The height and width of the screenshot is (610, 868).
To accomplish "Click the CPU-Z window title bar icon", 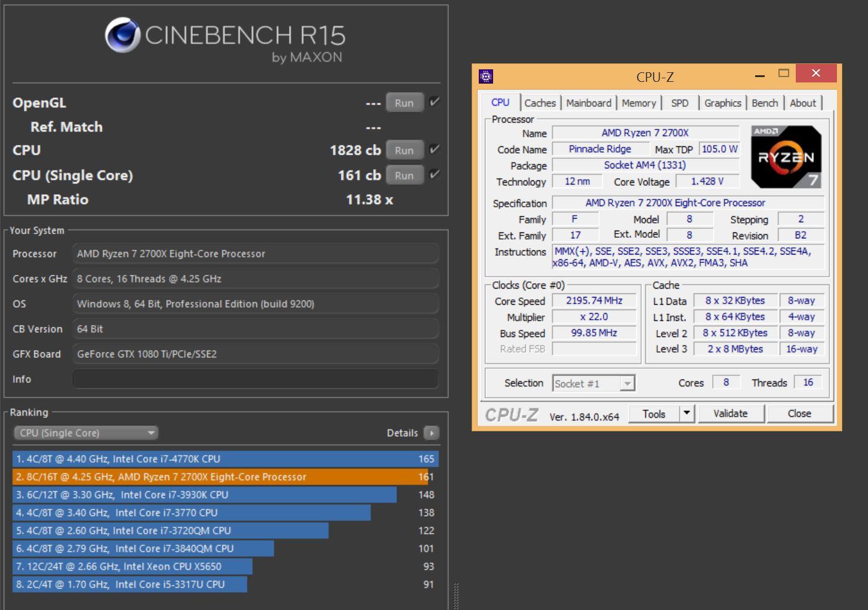I will tap(486, 76).
